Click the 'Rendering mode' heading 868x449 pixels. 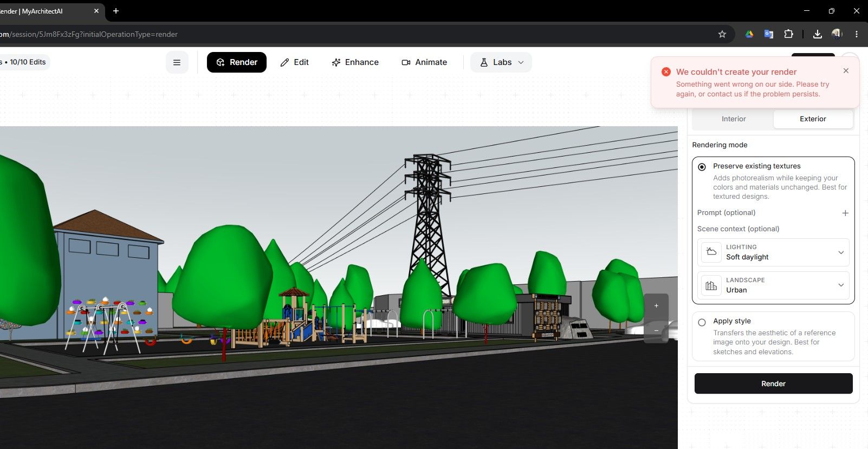click(720, 145)
